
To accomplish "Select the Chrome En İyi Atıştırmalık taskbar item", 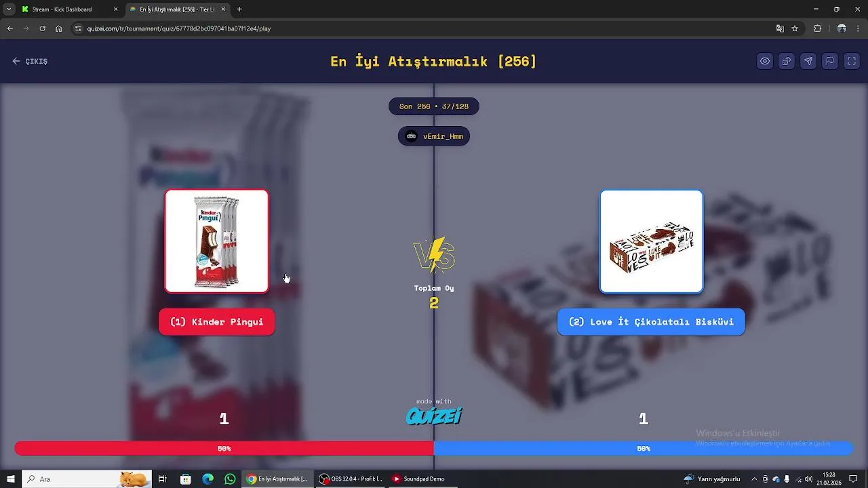I will [277, 479].
